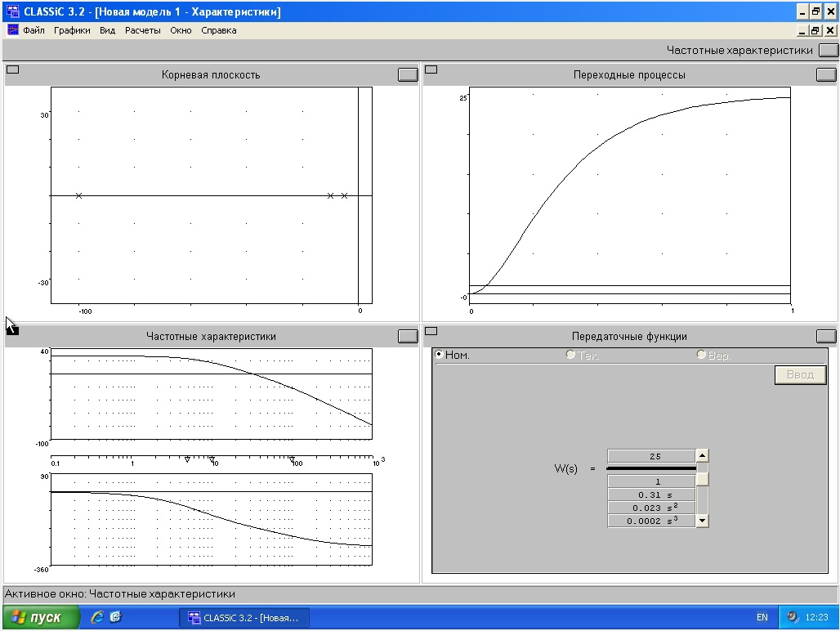Click the lower Частотные характеристики panel right button
This screenshot has height=631, width=840.
(408, 337)
